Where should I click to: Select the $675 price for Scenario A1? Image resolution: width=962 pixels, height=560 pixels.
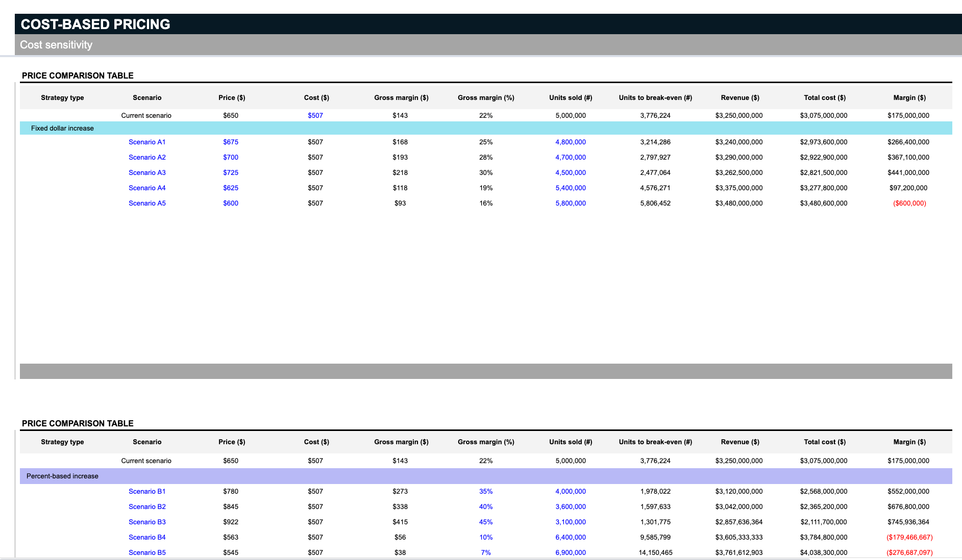pyautogui.click(x=231, y=142)
